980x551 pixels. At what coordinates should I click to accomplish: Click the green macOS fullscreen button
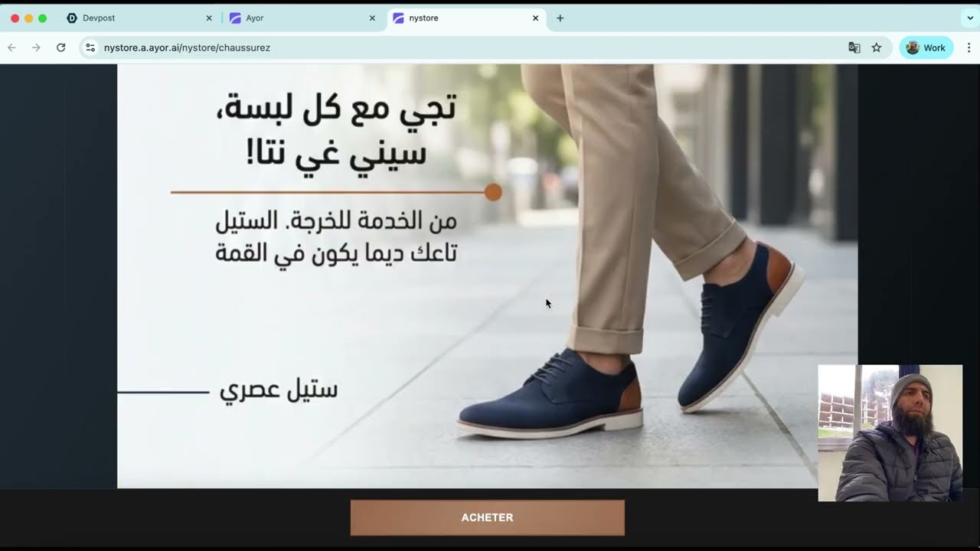[x=42, y=18]
